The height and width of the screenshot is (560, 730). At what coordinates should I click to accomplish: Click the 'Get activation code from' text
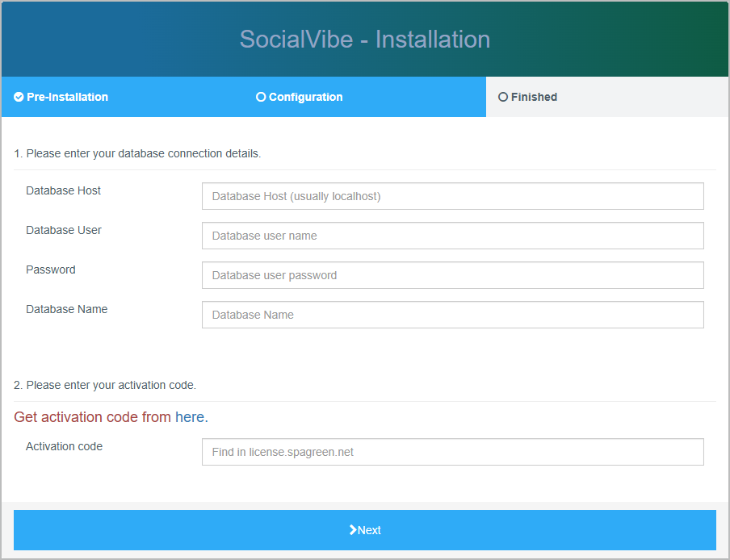click(93, 416)
